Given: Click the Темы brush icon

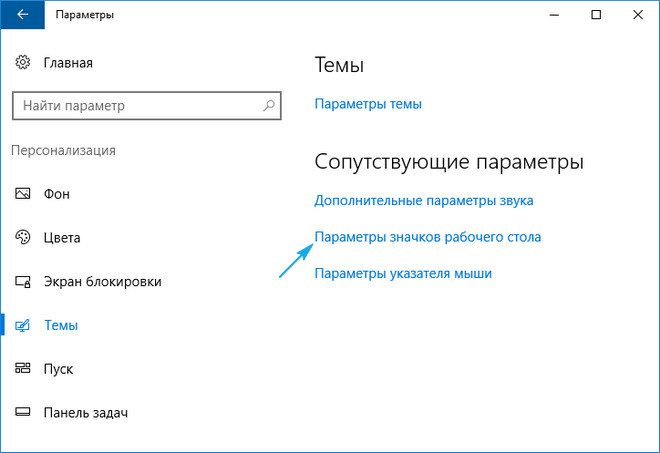Looking at the screenshot, I should point(23,325).
